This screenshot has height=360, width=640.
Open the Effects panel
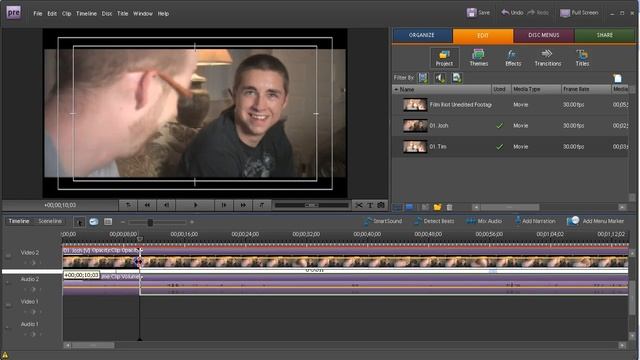point(513,58)
